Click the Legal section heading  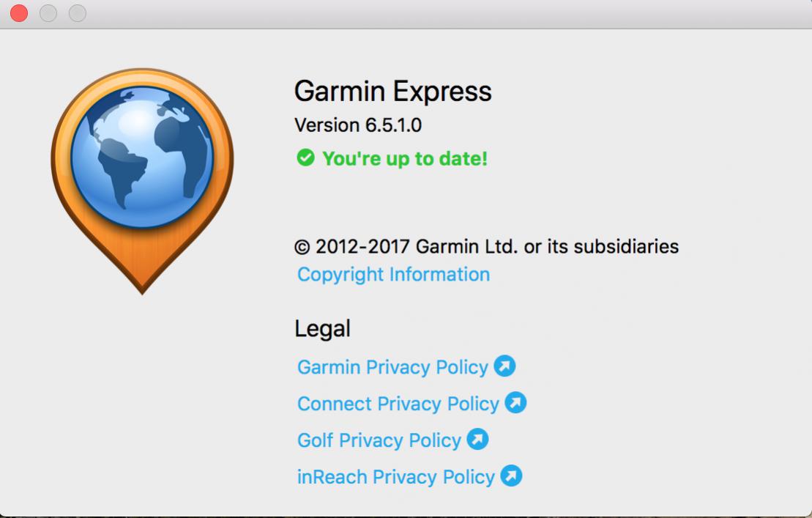click(323, 329)
